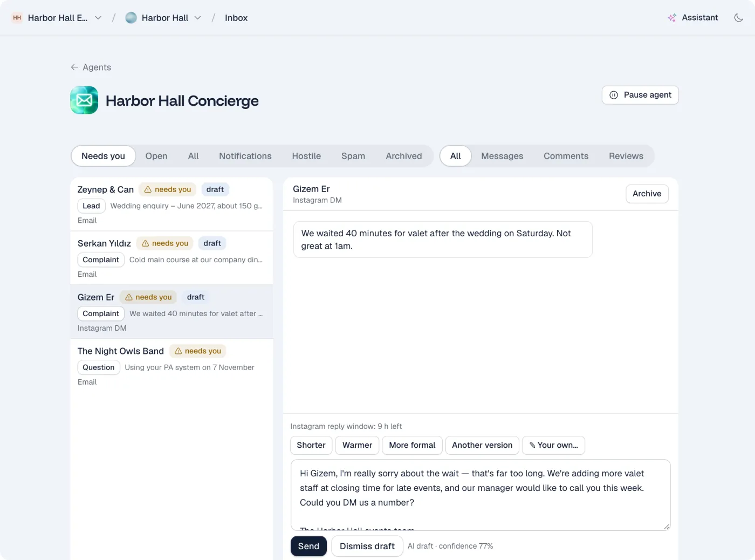Switch to the Needs you tab
The width and height of the screenshot is (755, 560).
pos(103,156)
